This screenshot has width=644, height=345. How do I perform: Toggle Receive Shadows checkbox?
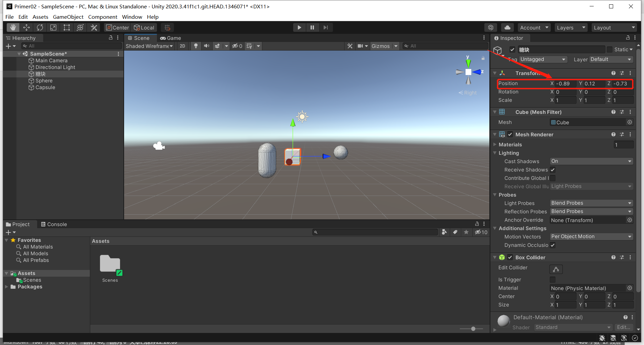coord(552,170)
